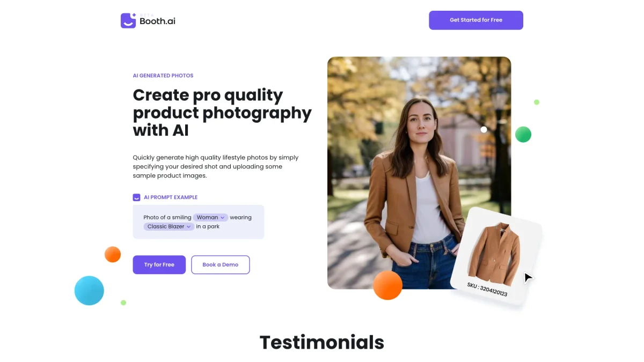Click the Book a Demo button

pyautogui.click(x=221, y=265)
